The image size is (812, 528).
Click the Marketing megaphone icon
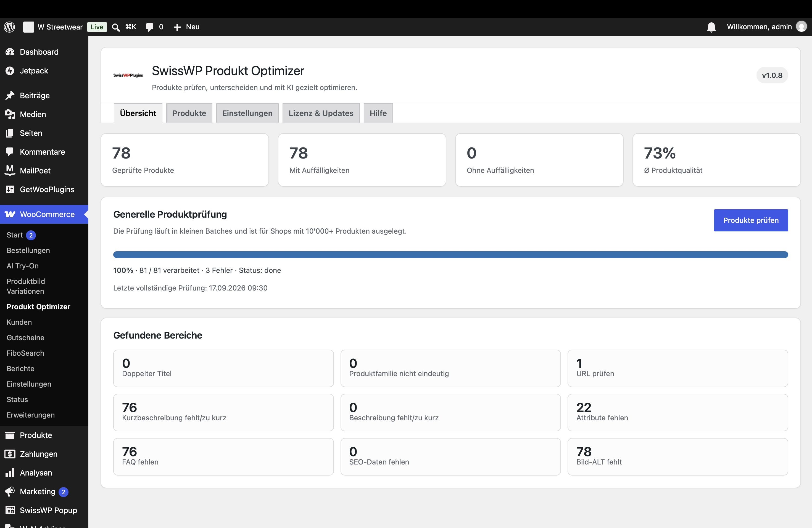tap(10, 492)
